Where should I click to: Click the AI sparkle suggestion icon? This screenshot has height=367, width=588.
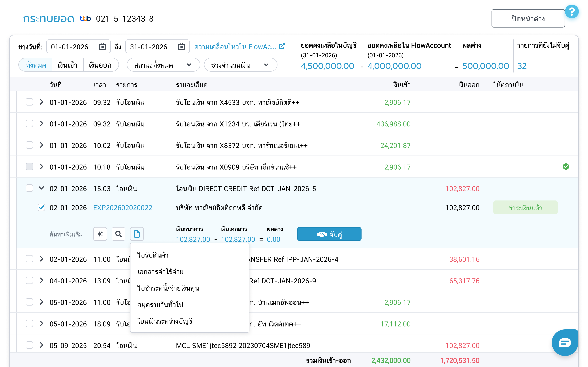(100, 234)
